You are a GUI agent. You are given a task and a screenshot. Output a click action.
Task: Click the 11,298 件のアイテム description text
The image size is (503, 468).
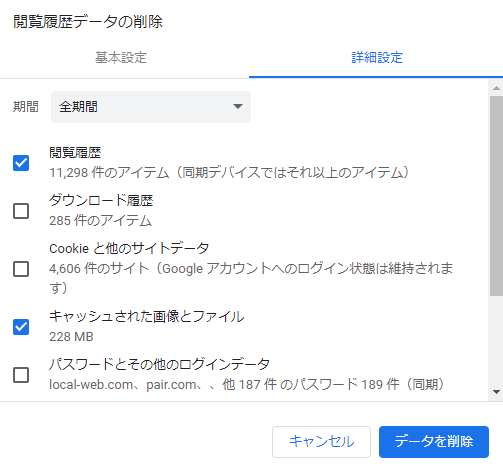229,173
